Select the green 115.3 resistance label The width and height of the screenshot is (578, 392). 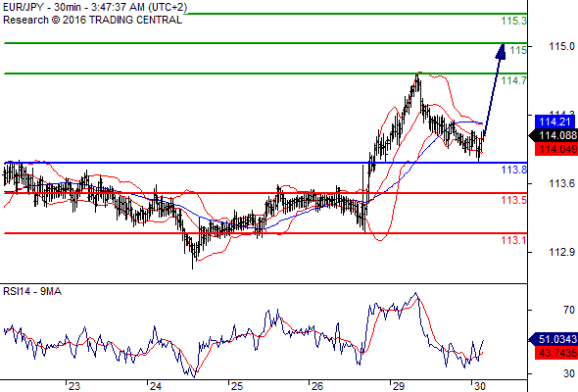(514, 21)
